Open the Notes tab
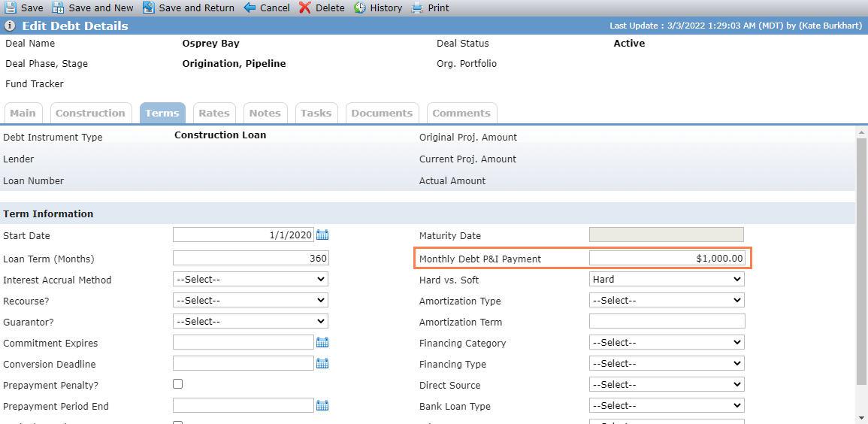This screenshot has height=424, width=868. (x=265, y=113)
